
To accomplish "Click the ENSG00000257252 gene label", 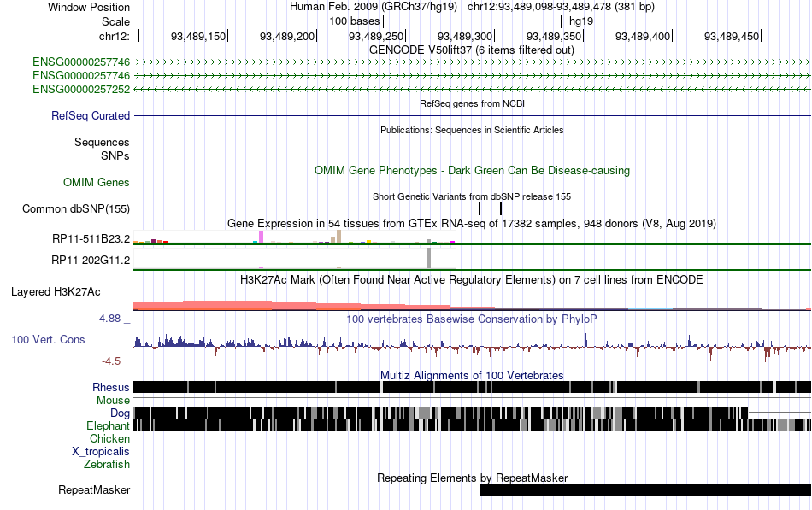I will click(81, 89).
